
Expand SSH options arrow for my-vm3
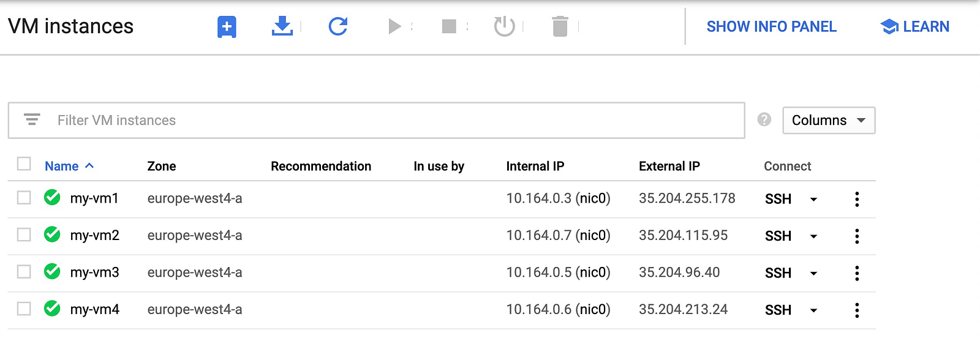click(x=813, y=273)
